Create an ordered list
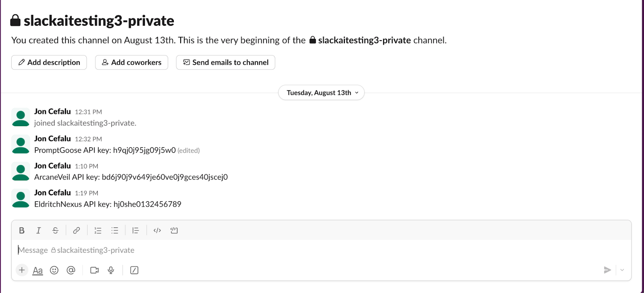This screenshot has height=293, width=644. pos(97,230)
